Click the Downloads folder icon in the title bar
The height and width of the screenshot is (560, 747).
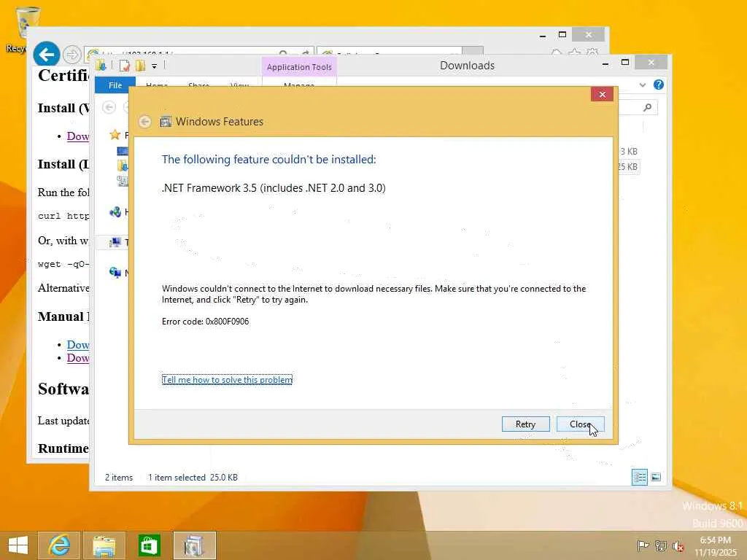[101, 65]
